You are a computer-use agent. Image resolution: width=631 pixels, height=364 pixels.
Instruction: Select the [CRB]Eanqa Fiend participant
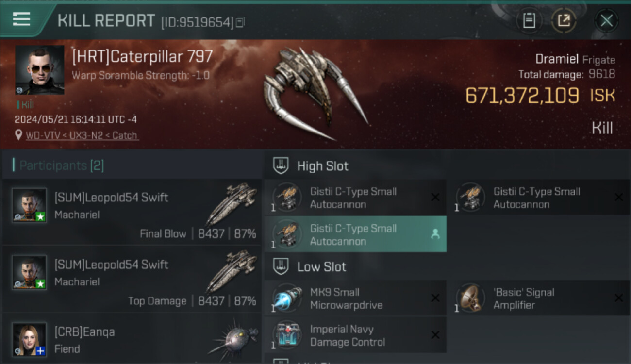132,340
